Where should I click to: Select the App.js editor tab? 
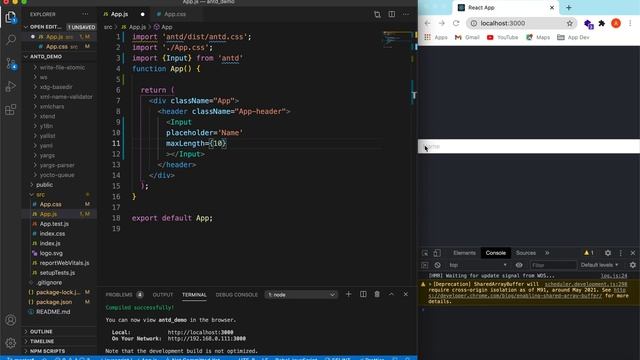pos(119,14)
